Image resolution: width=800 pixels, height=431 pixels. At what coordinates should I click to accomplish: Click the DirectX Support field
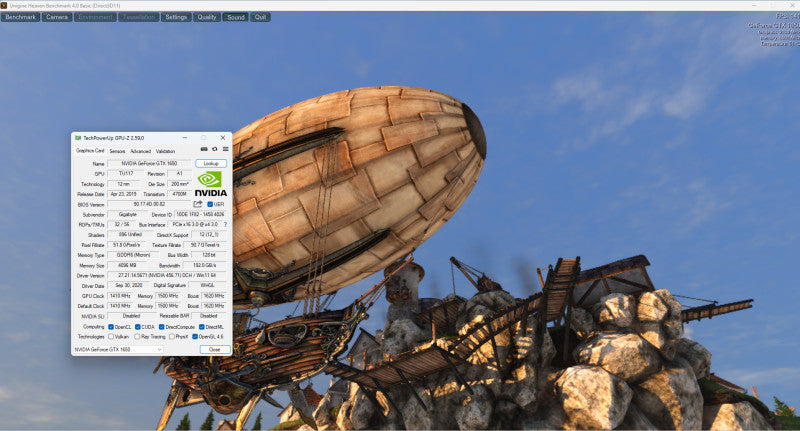point(209,235)
